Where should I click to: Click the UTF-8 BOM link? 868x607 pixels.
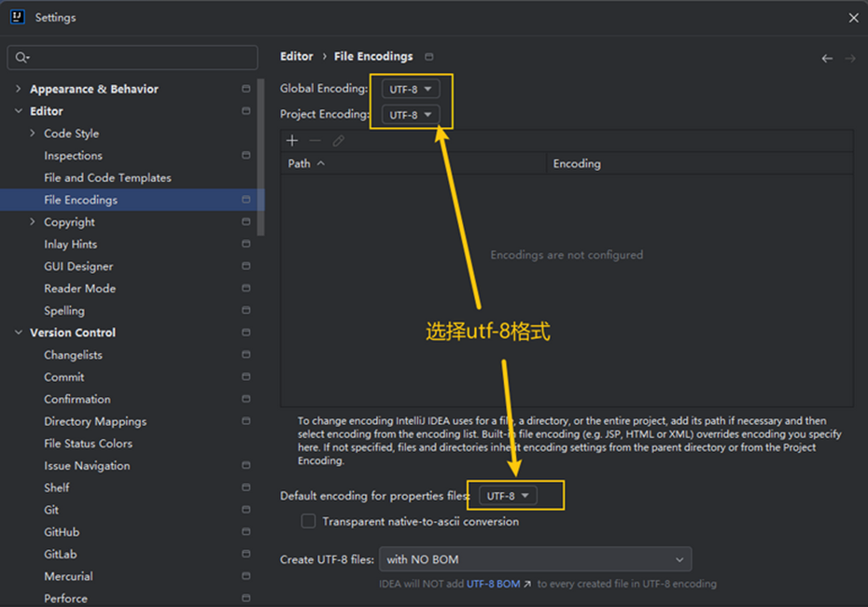pos(493,584)
